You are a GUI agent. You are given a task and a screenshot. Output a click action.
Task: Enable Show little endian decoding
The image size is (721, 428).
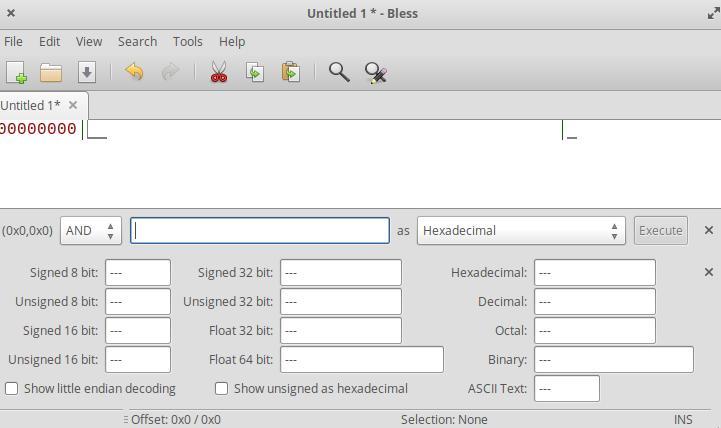[x=12, y=388]
